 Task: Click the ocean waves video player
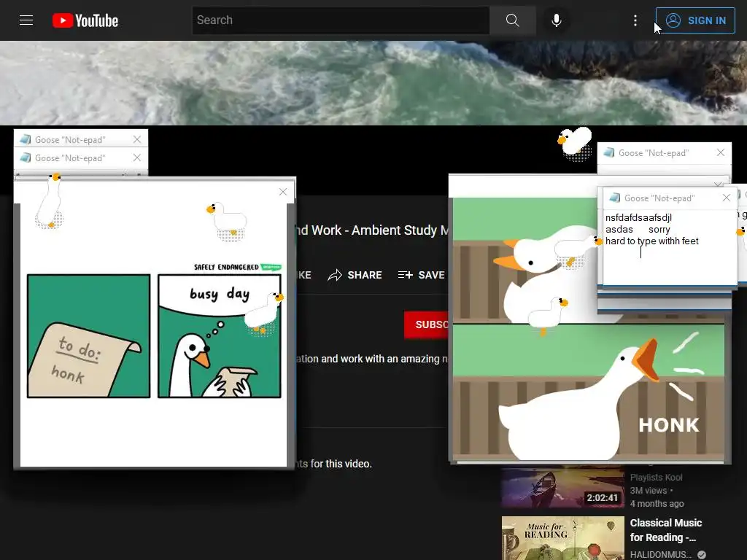[373, 83]
